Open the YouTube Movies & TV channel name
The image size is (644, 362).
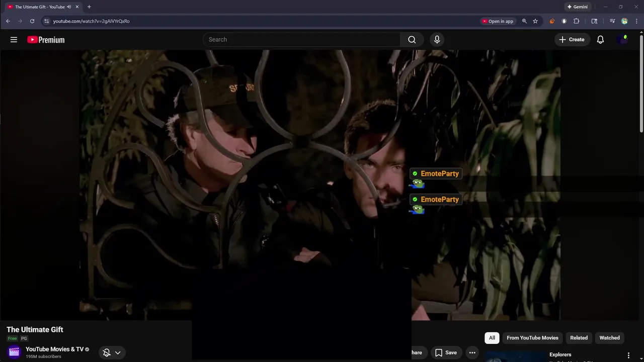click(x=54, y=349)
